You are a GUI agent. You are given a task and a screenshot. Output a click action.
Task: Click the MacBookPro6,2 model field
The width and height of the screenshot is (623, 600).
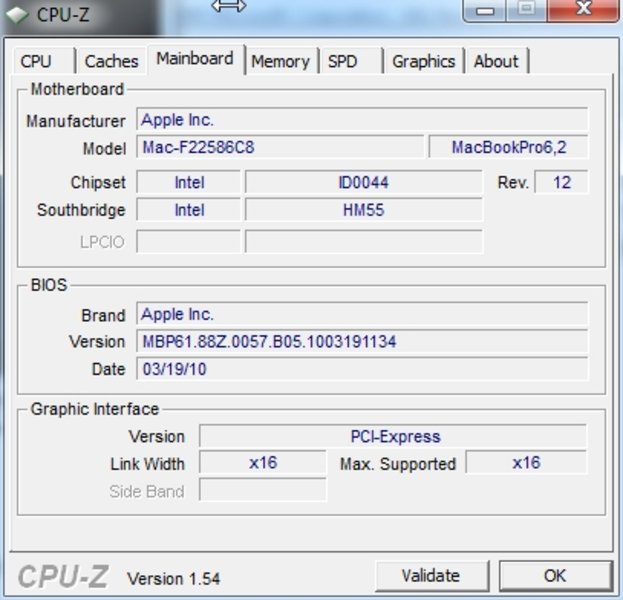click(x=509, y=147)
